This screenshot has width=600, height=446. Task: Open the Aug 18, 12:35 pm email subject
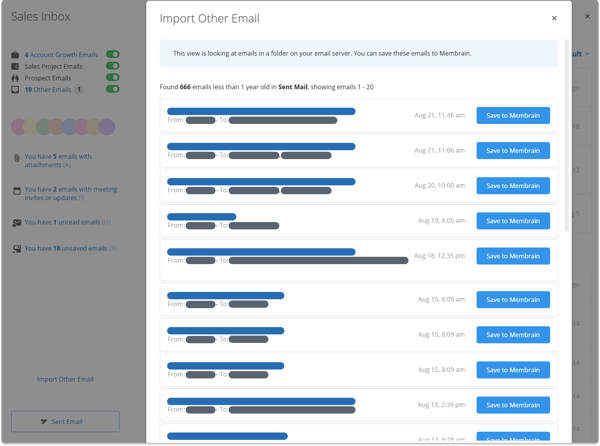261,252
